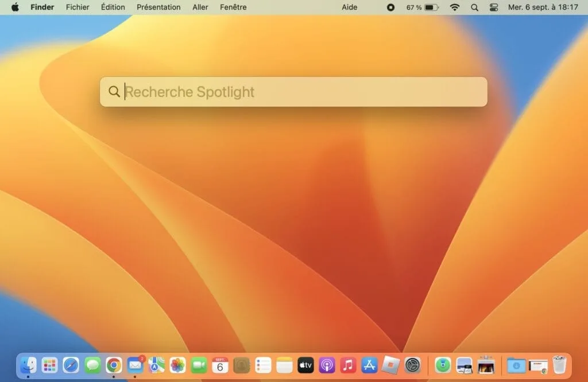The width and height of the screenshot is (588, 382).
Task: Open the Aide menu
Action: pyautogui.click(x=349, y=7)
